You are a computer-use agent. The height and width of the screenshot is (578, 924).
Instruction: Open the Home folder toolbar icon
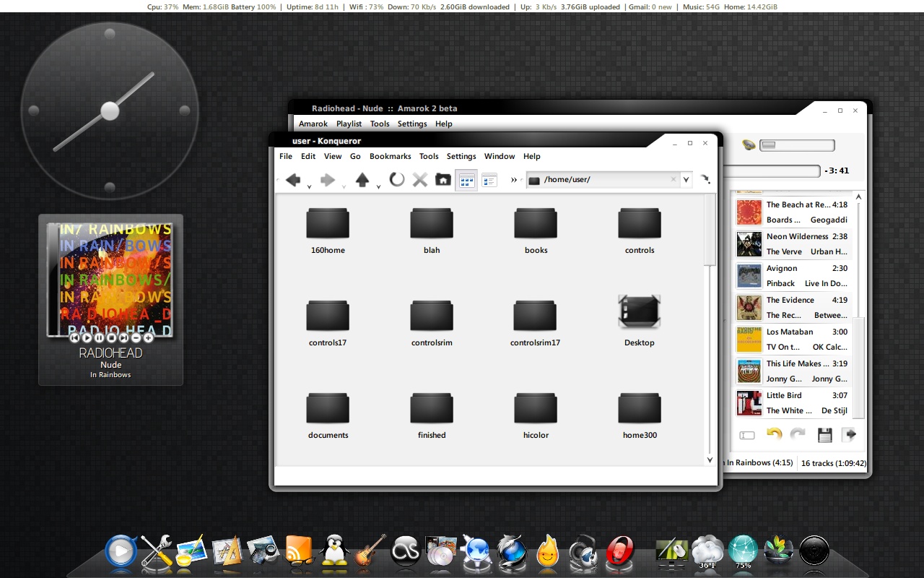pyautogui.click(x=443, y=180)
